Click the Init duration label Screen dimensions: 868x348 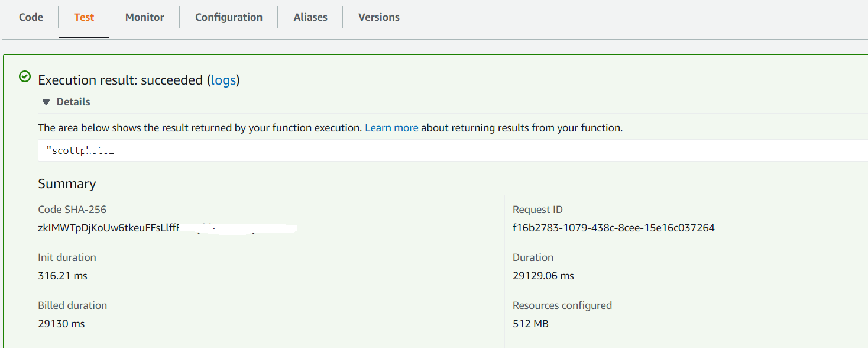tap(67, 257)
